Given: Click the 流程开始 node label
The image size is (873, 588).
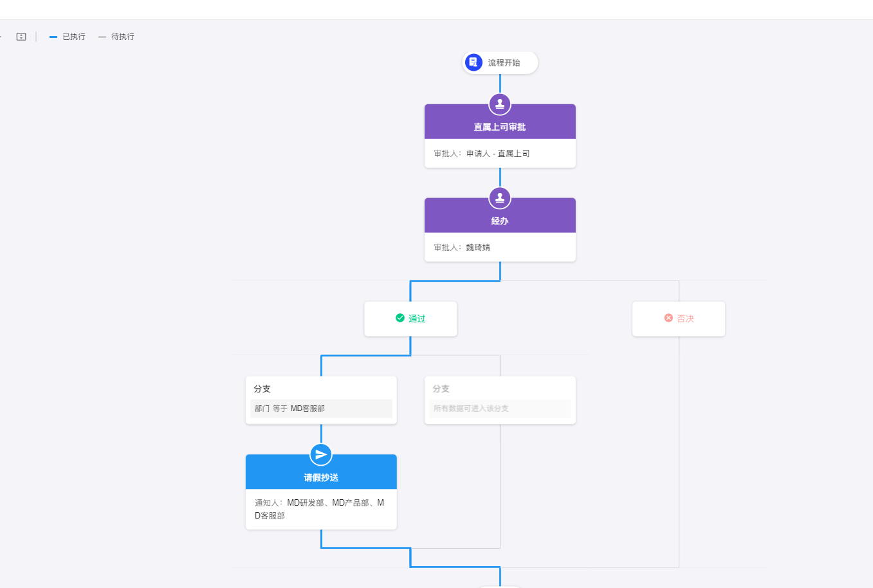Looking at the screenshot, I should coord(504,63).
